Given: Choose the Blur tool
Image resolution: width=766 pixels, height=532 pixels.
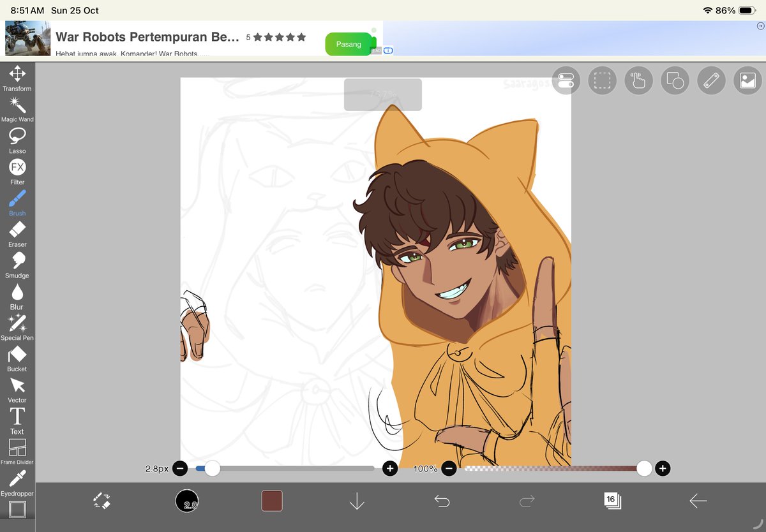Looking at the screenshot, I should (x=17, y=297).
